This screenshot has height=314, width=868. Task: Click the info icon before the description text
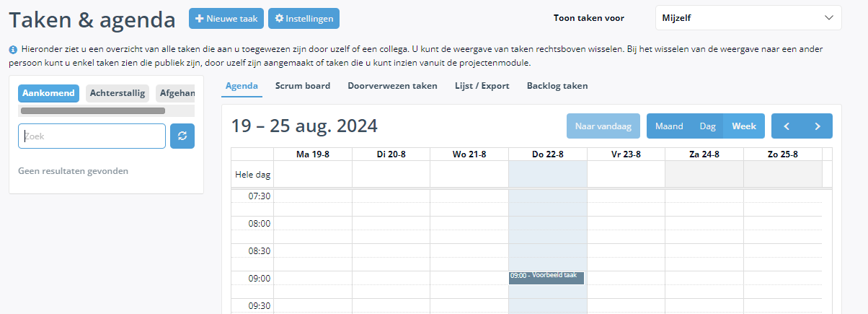13,50
